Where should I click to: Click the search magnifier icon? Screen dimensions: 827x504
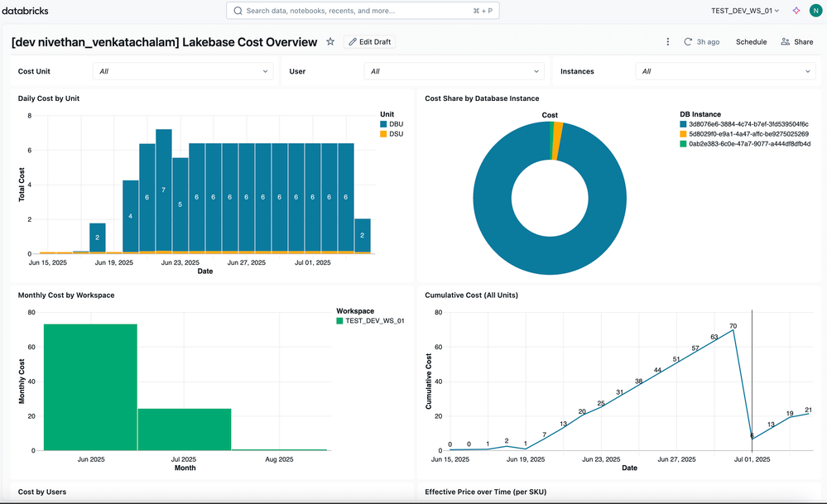pyautogui.click(x=238, y=11)
